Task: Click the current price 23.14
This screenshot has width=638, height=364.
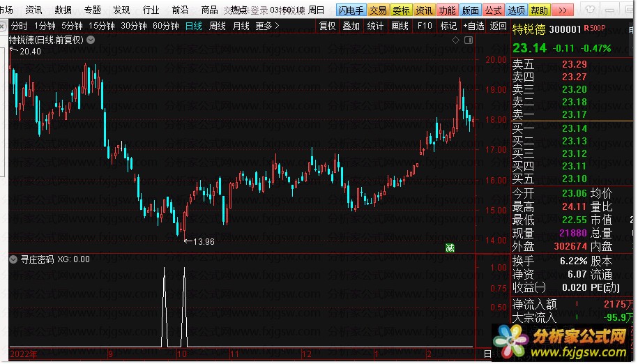Action: (x=530, y=48)
